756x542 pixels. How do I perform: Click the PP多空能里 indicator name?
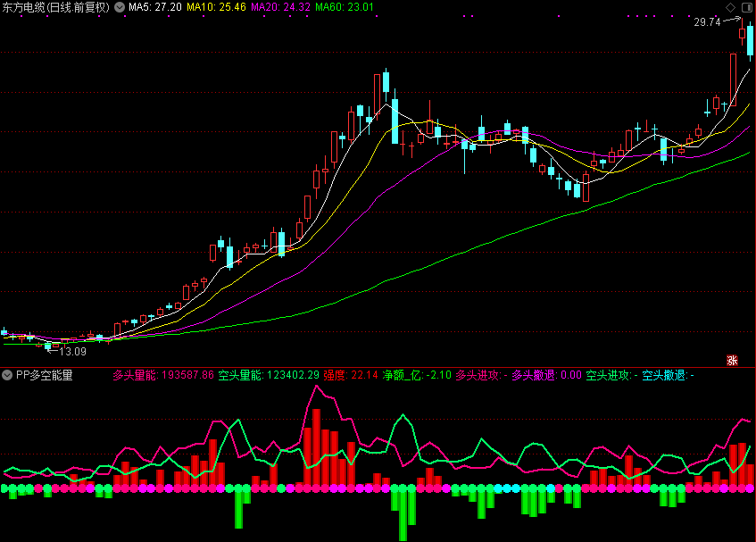coord(45,375)
